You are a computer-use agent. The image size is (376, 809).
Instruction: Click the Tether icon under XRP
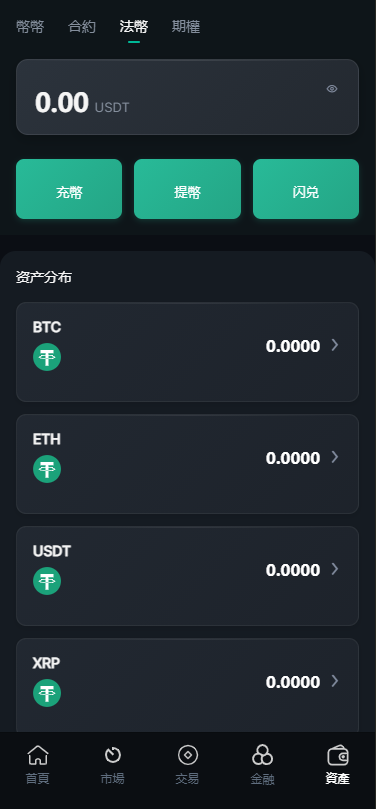tap(47, 693)
